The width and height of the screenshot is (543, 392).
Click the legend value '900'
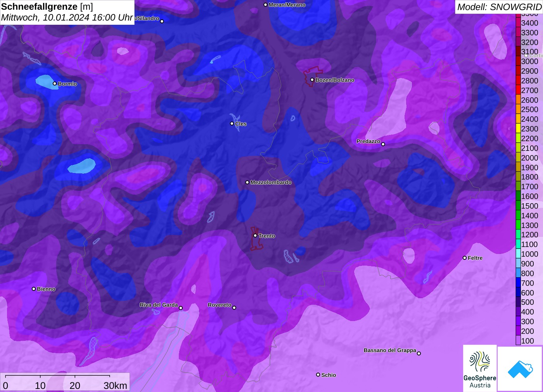527,264
